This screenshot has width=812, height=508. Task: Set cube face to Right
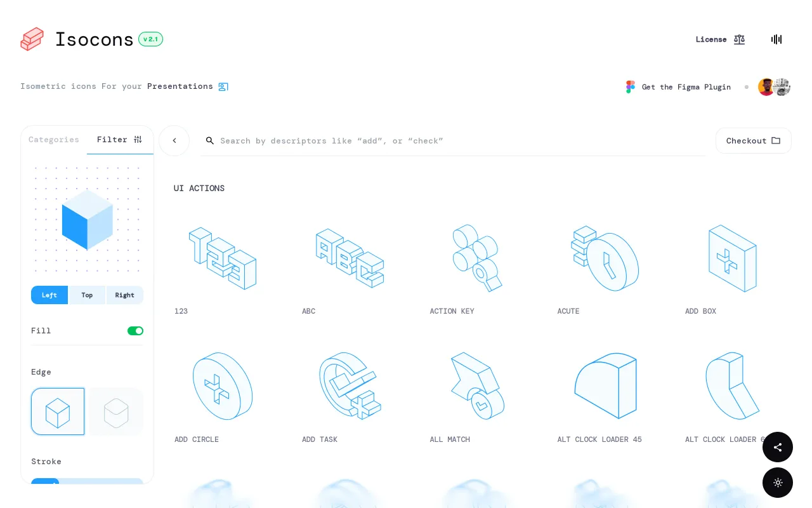(x=125, y=295)
